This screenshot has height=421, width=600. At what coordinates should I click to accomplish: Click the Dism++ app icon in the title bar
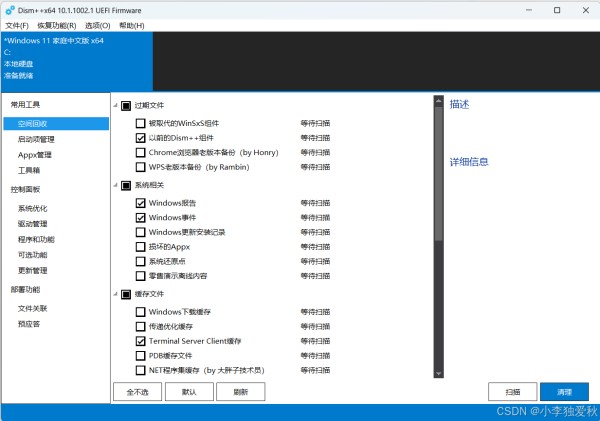click(10, 10)
